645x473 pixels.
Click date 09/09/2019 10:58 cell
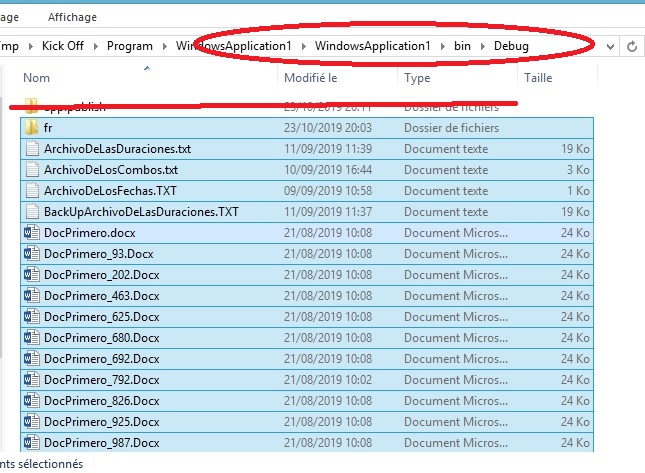coord(328,191)
